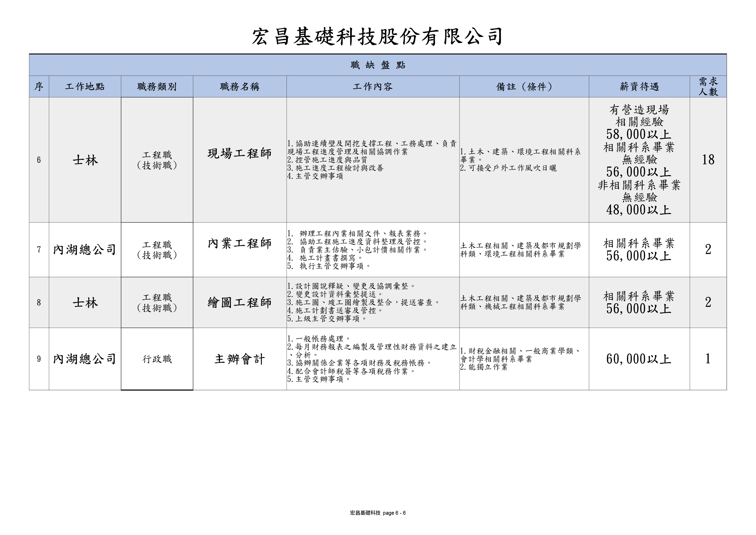Click 士林 location in row 8

pos(85,302)
